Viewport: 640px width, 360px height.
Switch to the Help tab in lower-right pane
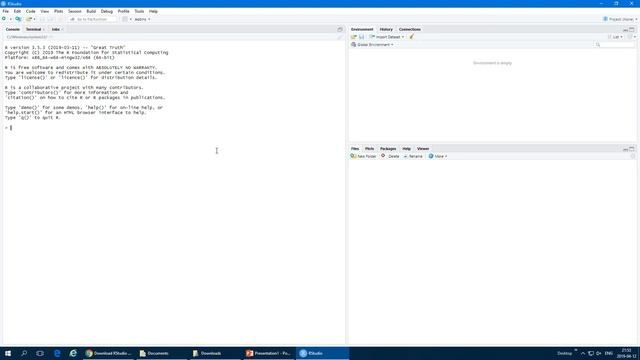tap(407, 149)
